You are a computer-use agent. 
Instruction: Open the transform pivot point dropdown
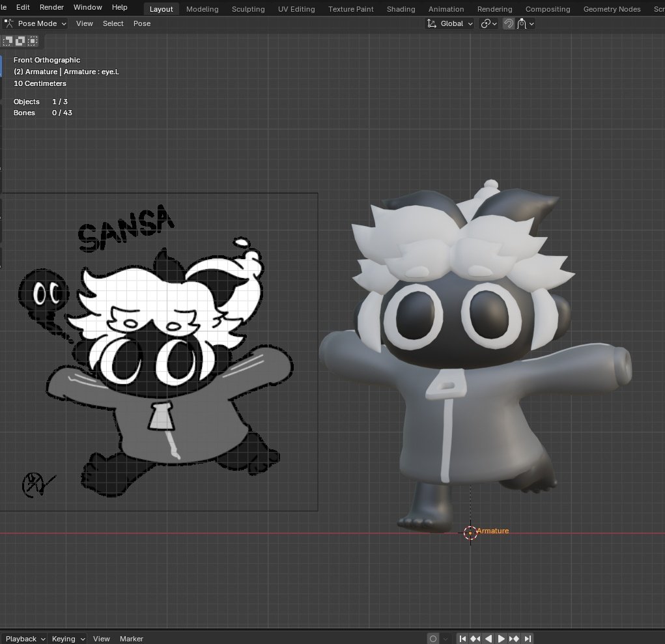(x=488, y=23)
